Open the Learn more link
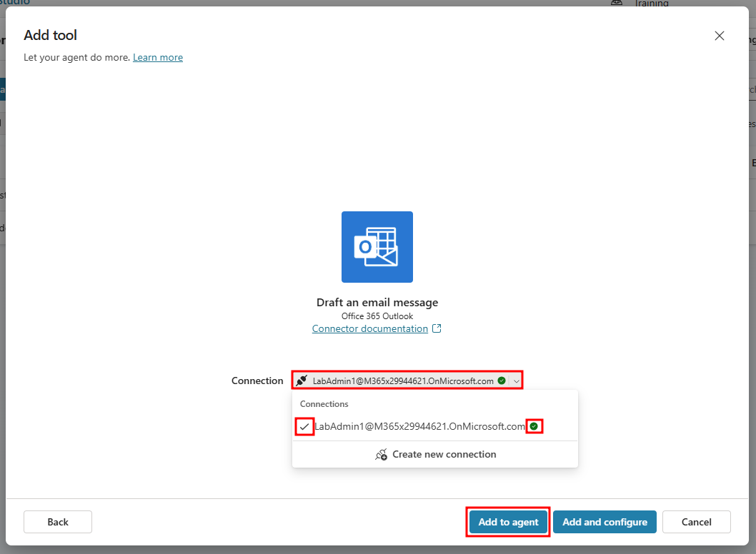 pos(158,57)
